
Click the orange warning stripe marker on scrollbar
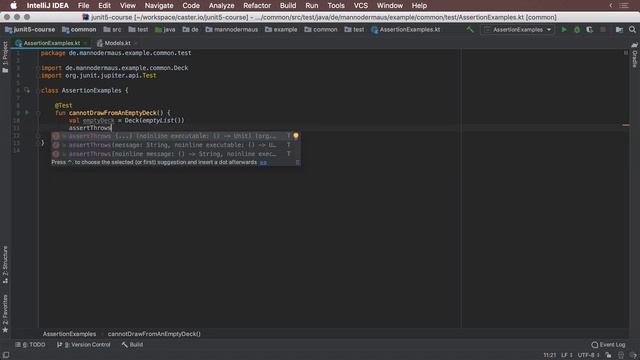click(626, 125)
